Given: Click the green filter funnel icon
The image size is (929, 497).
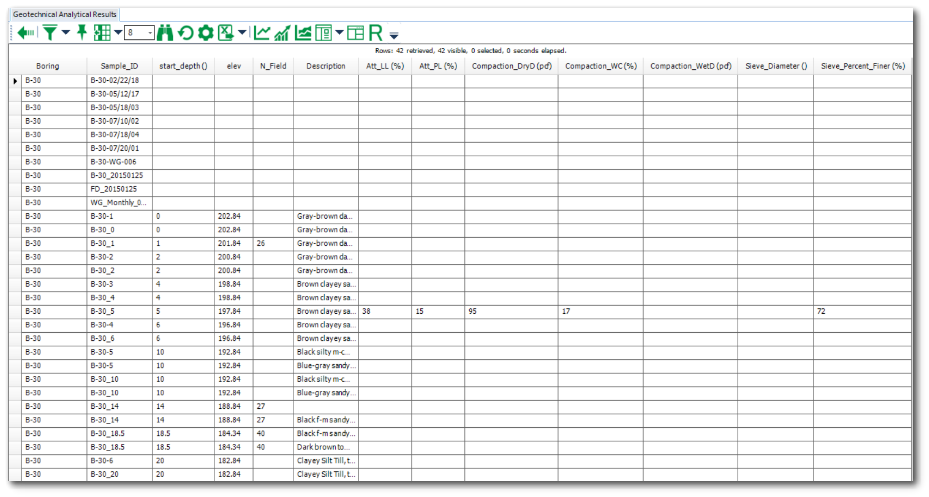Looking at the screenshot, I should pyautogui.click(x=49, y=33).
